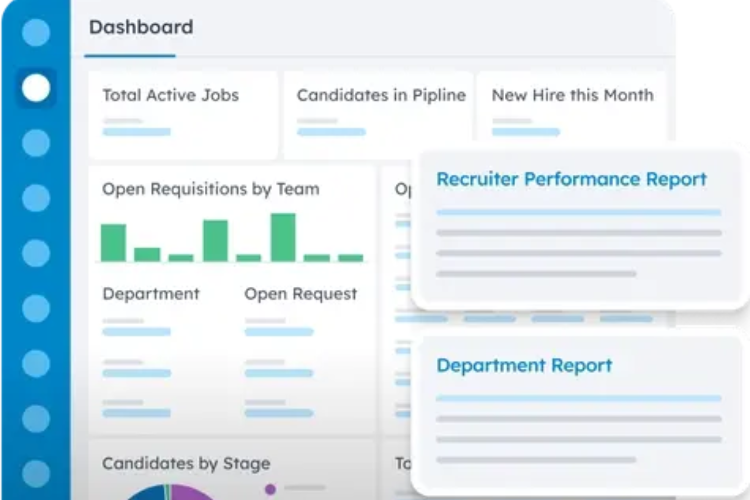Click the first green bar in requisitions chart
The image size is (750, 500).
113,243
